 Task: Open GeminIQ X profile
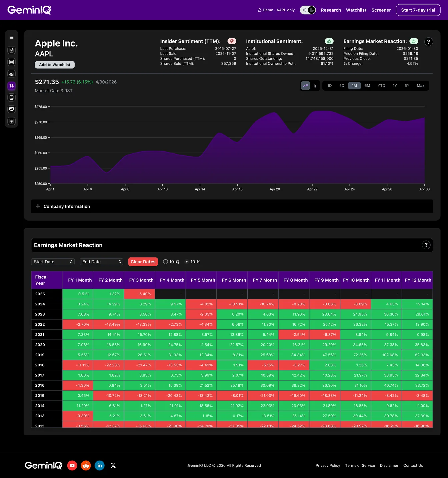click(113, 465)
